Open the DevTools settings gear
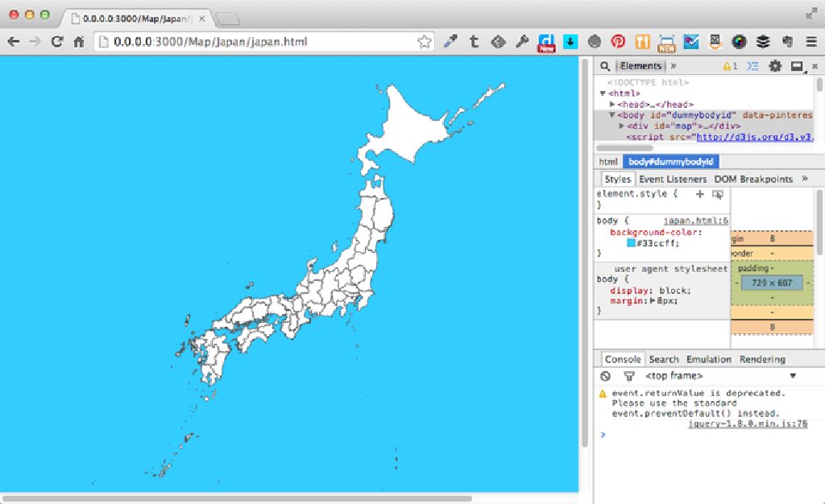 click(x=774, y=66)
